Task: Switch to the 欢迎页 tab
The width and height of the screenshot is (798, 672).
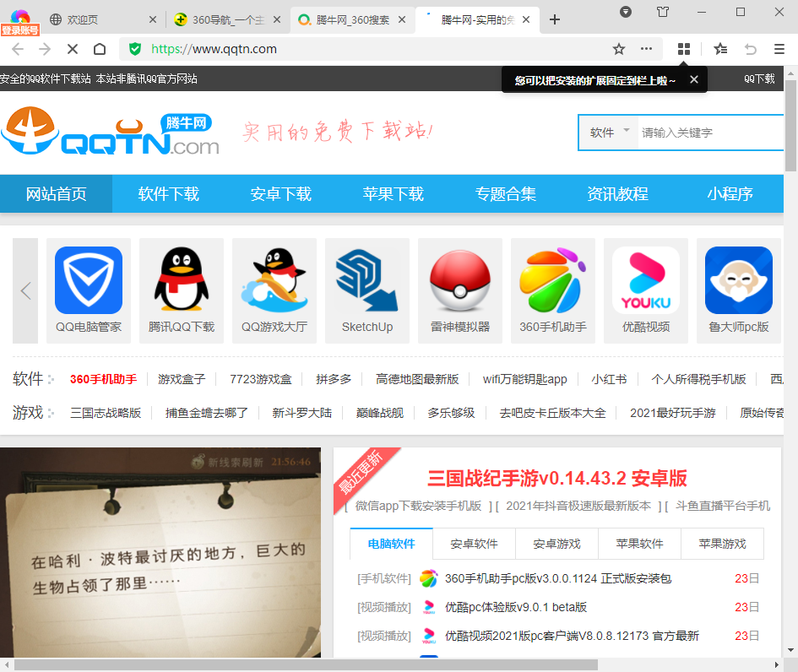Action: coord(83,20)
